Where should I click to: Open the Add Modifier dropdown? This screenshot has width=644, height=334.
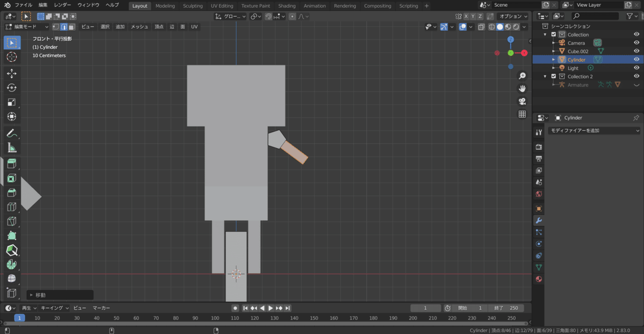tap(595, 131)
